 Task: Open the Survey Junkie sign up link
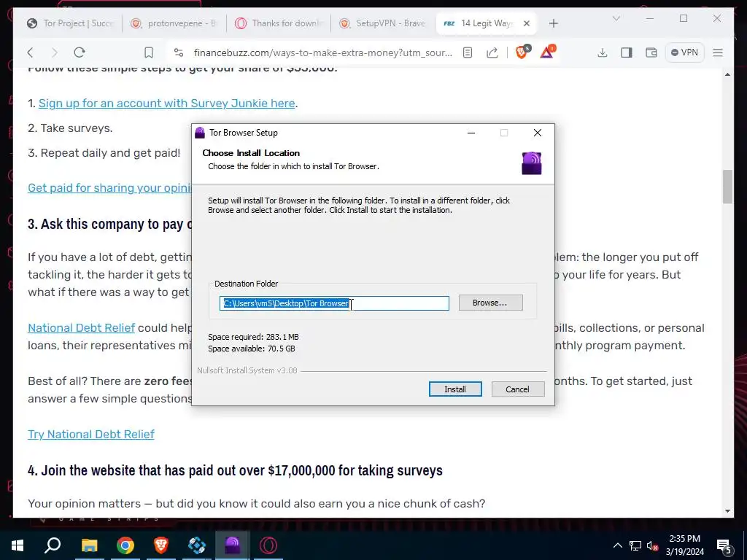[167, 104]
